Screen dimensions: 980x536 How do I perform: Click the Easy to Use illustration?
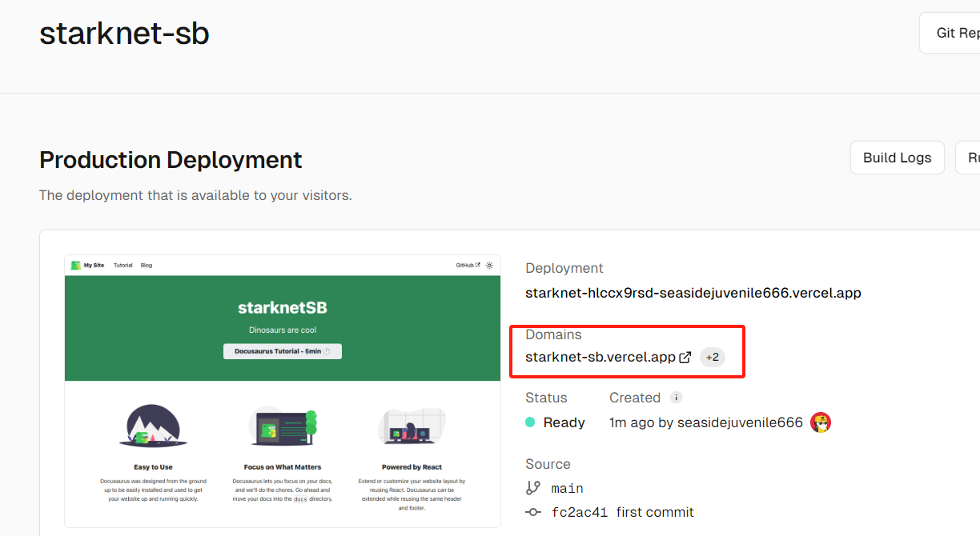(153, 426)
